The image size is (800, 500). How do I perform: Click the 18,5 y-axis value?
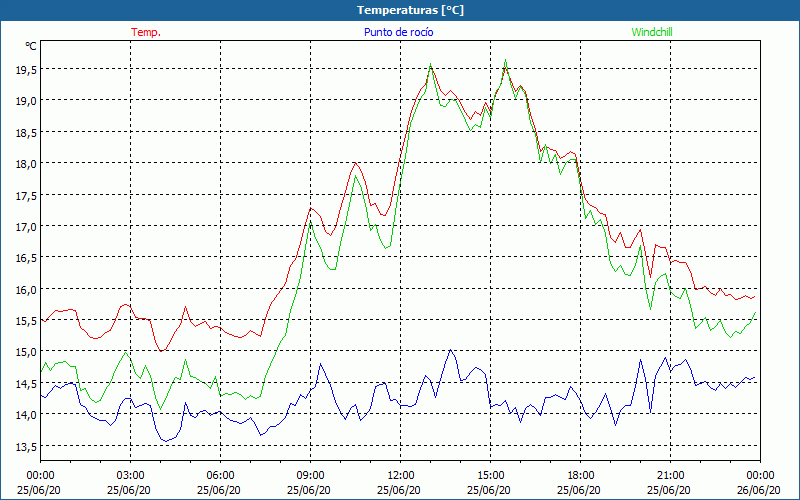click(x=26, y=133)
